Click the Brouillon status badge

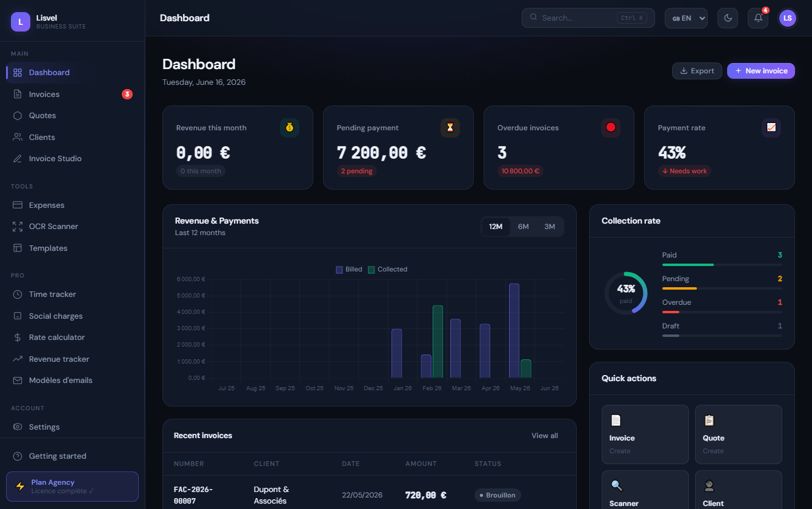pos(498,495)
